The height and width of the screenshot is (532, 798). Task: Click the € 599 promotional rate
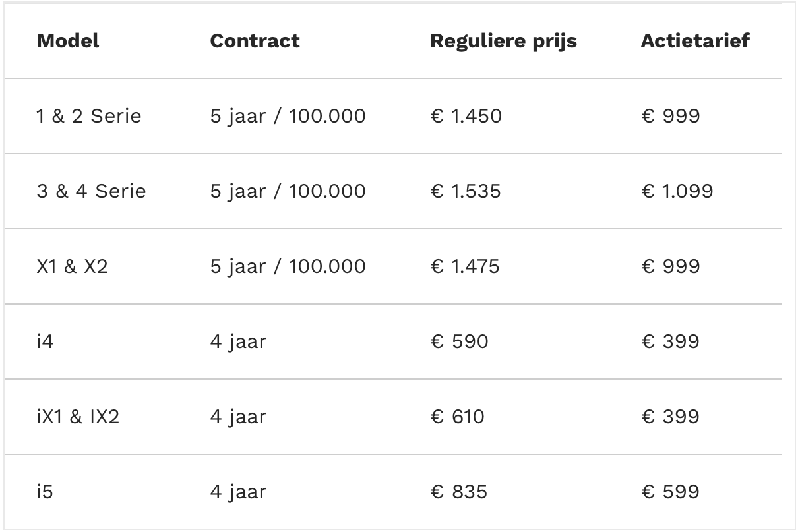click(x=670, y=492)
